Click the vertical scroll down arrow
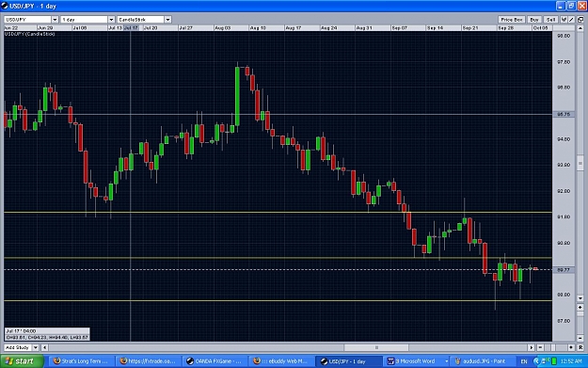The width and height of the screenshot is (588, 368). point(580,298)
